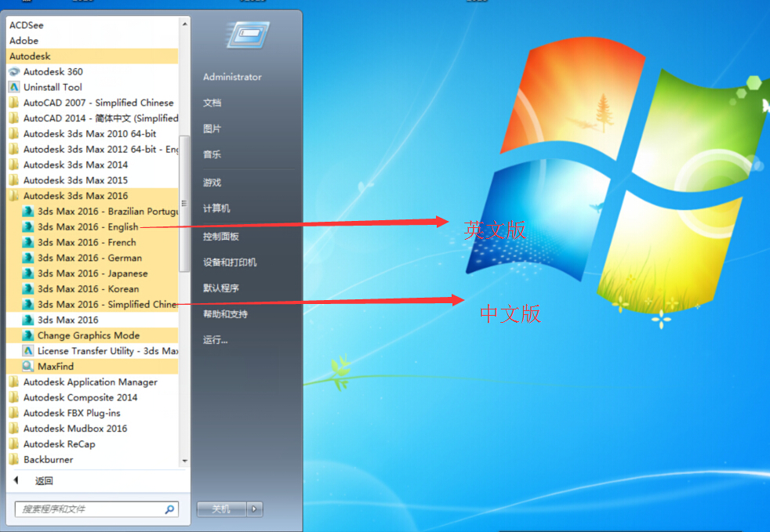This screenshot has height=532, width=770.
Task: Open the shutdown options arrow
Action: pos(253,508)
